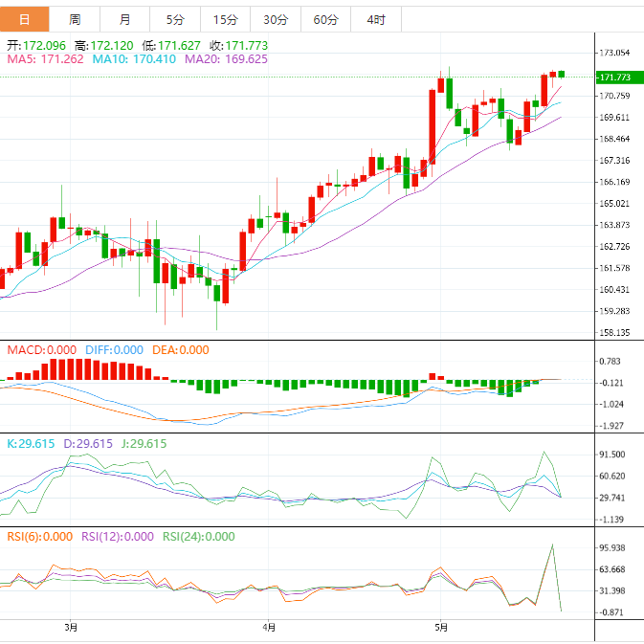Switch to the 日 daily chart tab
This screenshot has height=644, width=644.
pos(24,19)
